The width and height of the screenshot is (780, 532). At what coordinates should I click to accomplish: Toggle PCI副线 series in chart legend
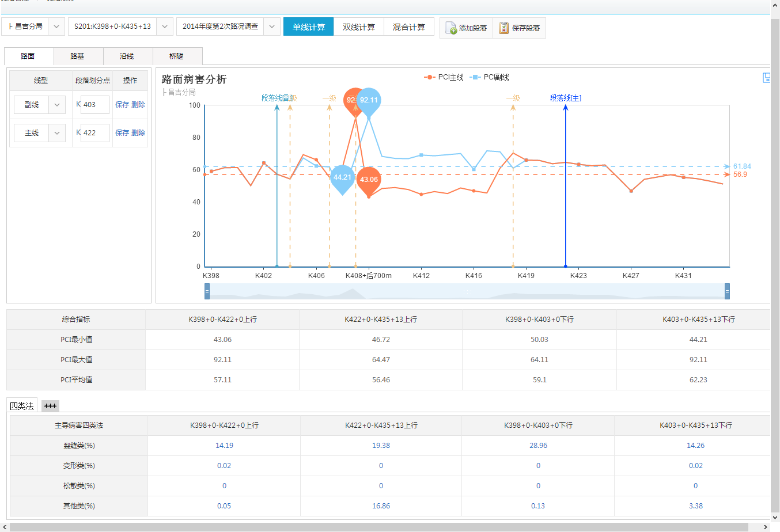tap(490, 77)
